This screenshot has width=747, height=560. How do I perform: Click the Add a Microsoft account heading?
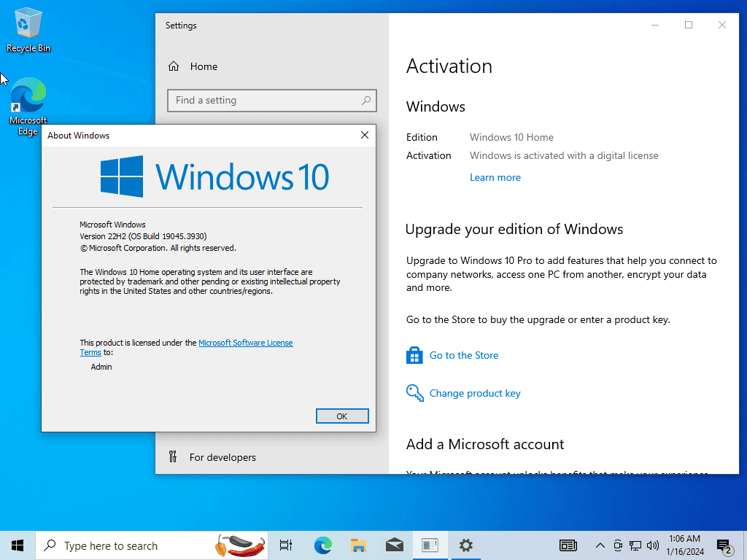coord(485,444)
